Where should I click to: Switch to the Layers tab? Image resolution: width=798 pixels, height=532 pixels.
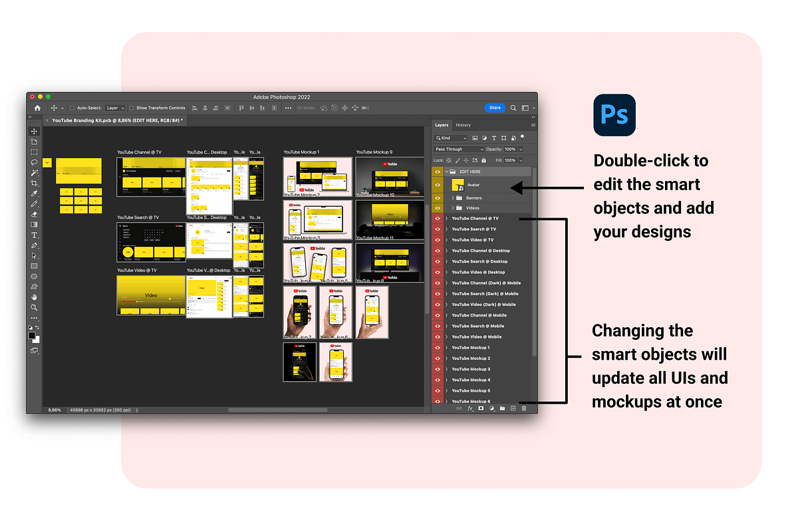[x=442, y=125]
